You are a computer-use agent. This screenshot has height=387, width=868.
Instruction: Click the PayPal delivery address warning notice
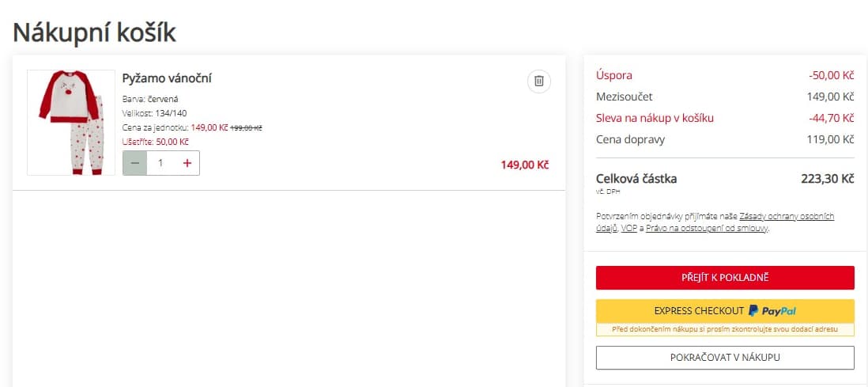[x=725, y=329]
